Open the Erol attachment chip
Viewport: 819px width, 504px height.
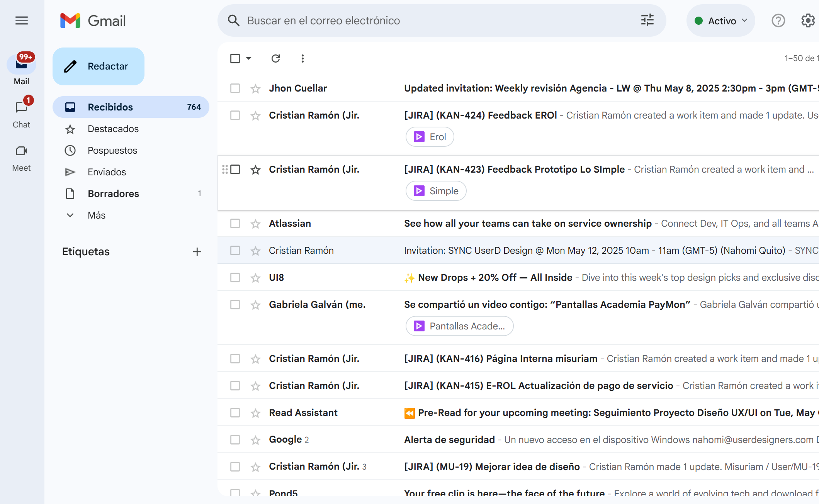click(x=430, y=137)
